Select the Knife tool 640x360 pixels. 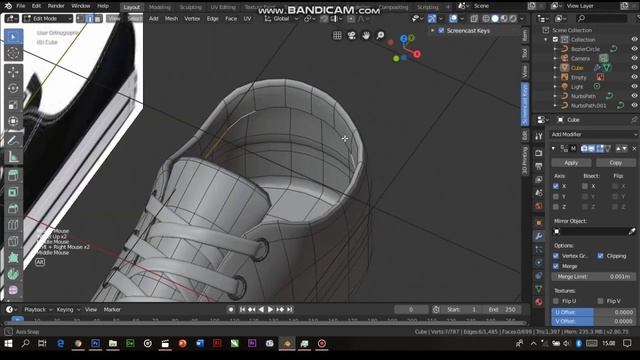(13, 241)
